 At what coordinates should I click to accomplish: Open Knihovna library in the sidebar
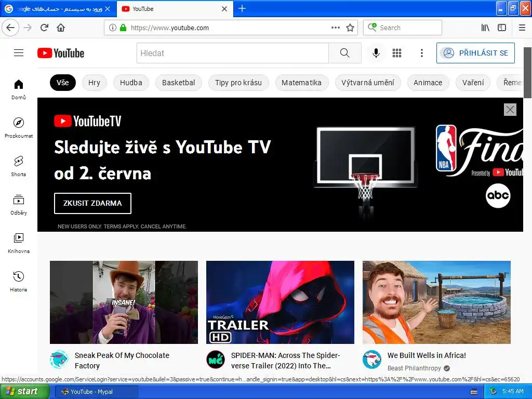coord(19,243)
